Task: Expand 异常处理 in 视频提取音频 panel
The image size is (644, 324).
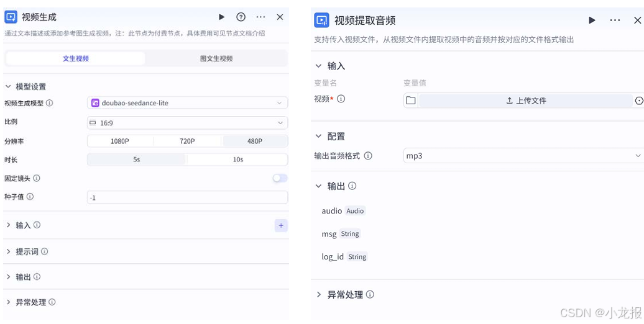Action: point(318,294)
